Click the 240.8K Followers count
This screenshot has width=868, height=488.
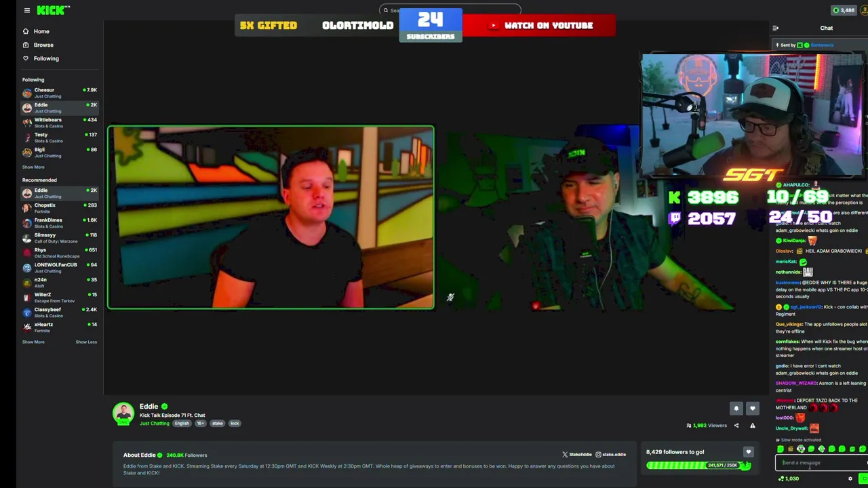point(186,455)
